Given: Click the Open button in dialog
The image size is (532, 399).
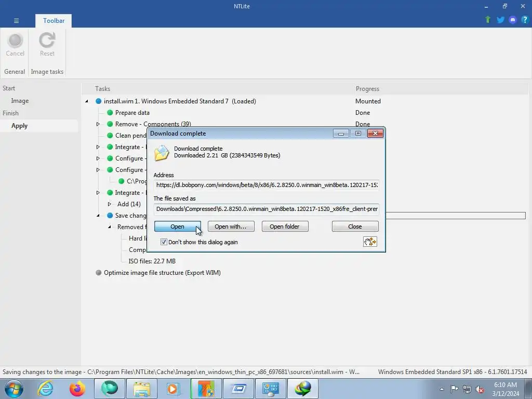Looking at the screenshot, I should click(x=178, y=227).
